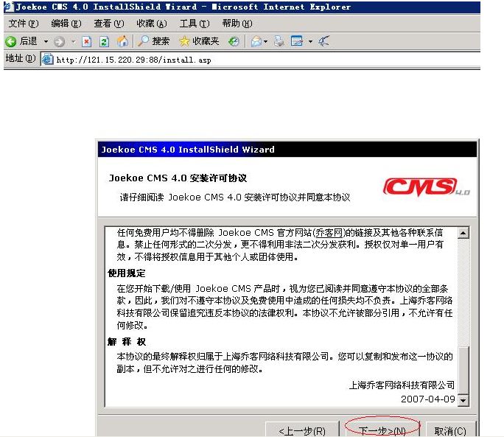Click the date 2007-04-09 text
Viewport: 504px width, 437px height.
428,399
